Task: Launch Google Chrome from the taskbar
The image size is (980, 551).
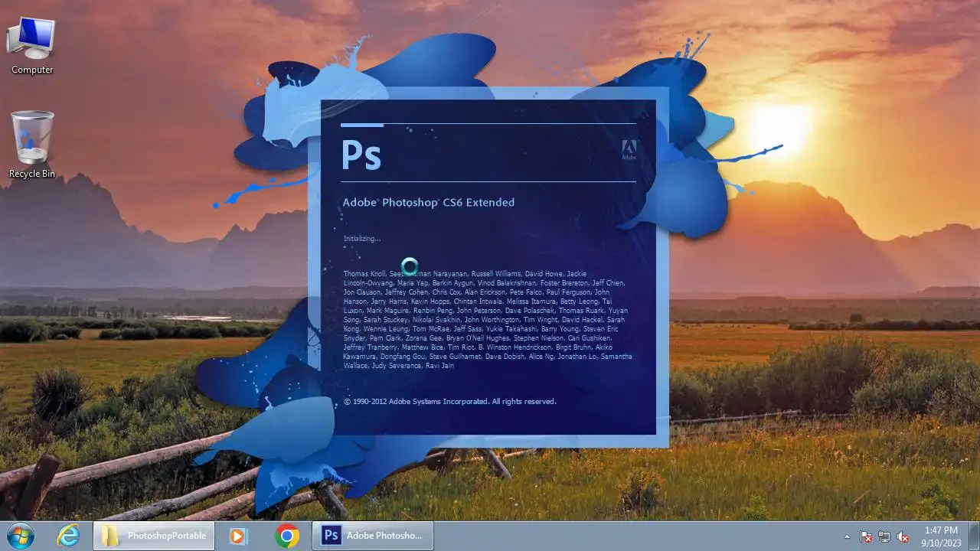Action: click(x=287, y=536)
